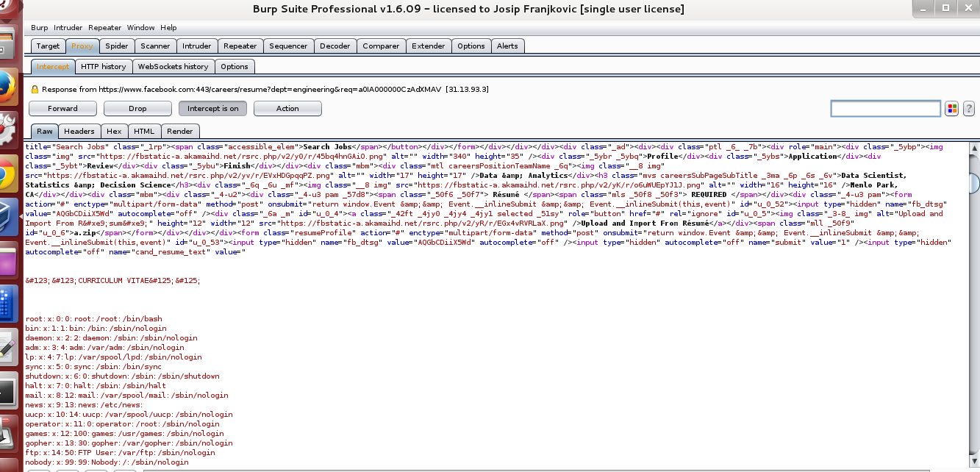Screen dimensions: 980x472
Task: Click the 'gopher:x:13:30' passwd line
Action: click(129, 443)
